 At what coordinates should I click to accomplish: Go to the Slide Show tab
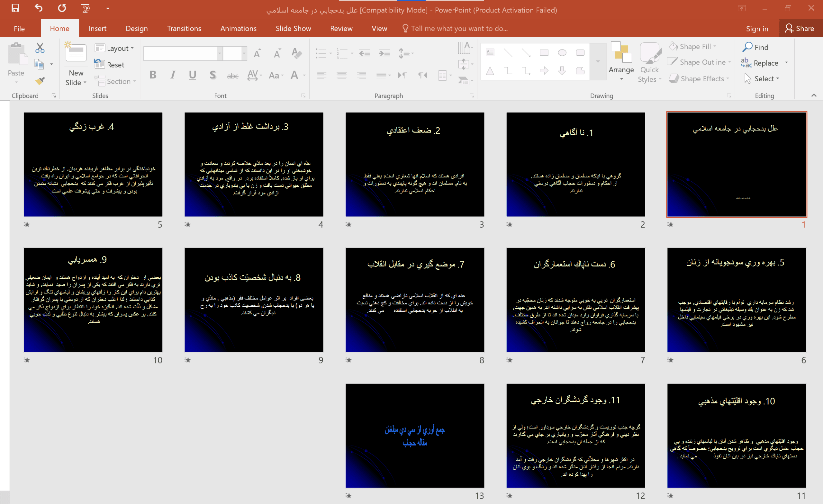coord(293,29)
